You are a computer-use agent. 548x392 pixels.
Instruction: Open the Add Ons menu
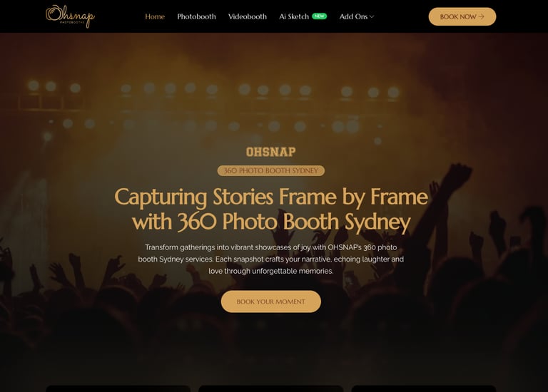[357, 16]
